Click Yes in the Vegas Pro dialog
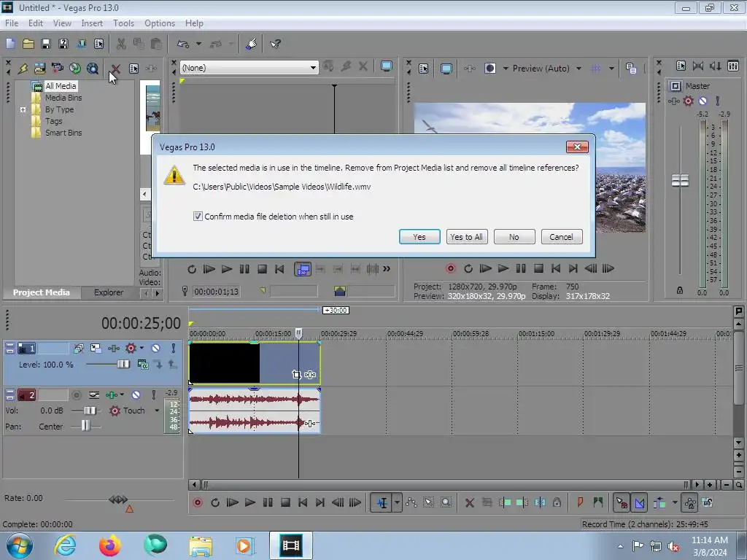 tap(419, 237)
